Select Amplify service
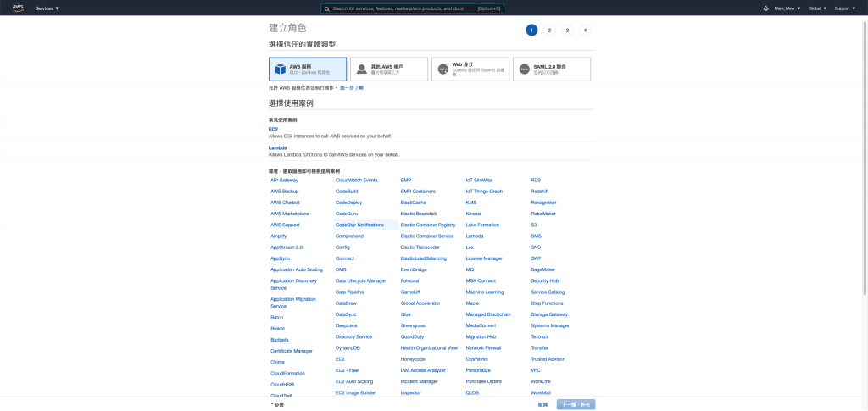 [278, 236]
